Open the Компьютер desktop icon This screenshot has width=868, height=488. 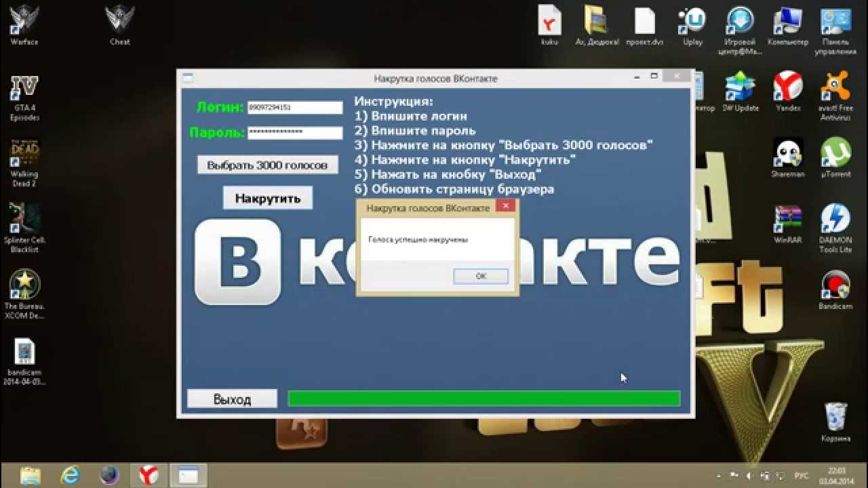788,25
